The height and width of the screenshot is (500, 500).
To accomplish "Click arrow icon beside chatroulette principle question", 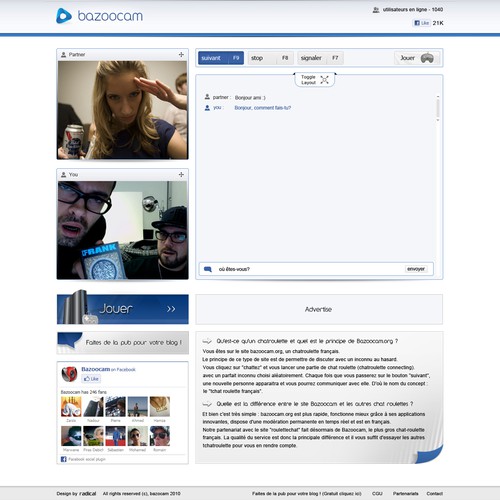I will pyautogui.click(x=207, y=341).
